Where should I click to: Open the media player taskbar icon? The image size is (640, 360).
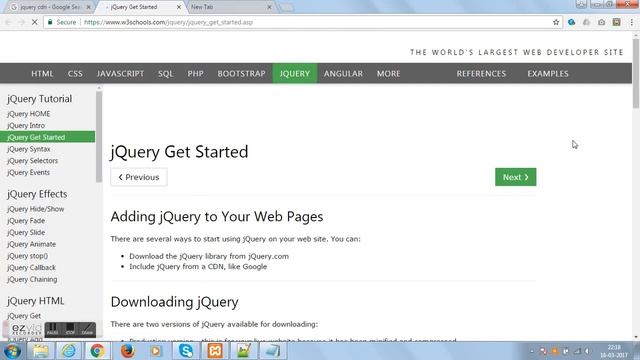pyautogui.click(x=156, y=351)
